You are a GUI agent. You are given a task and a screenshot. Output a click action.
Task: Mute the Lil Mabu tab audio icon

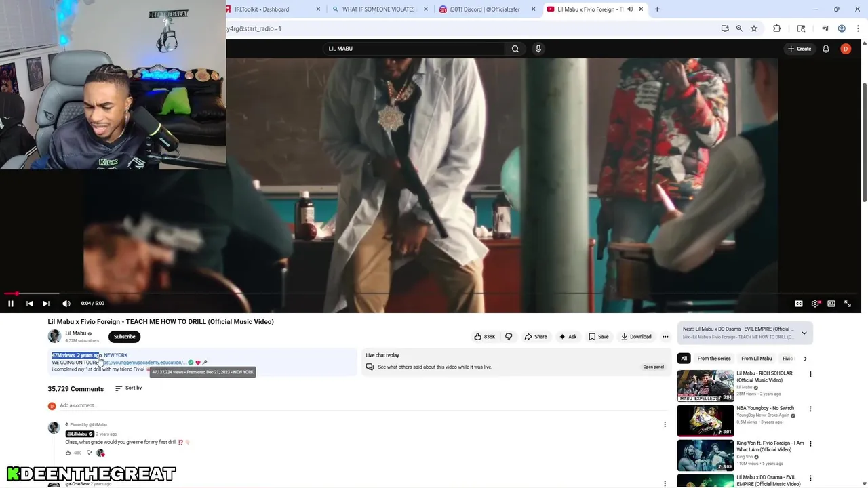tap(630, 9)
